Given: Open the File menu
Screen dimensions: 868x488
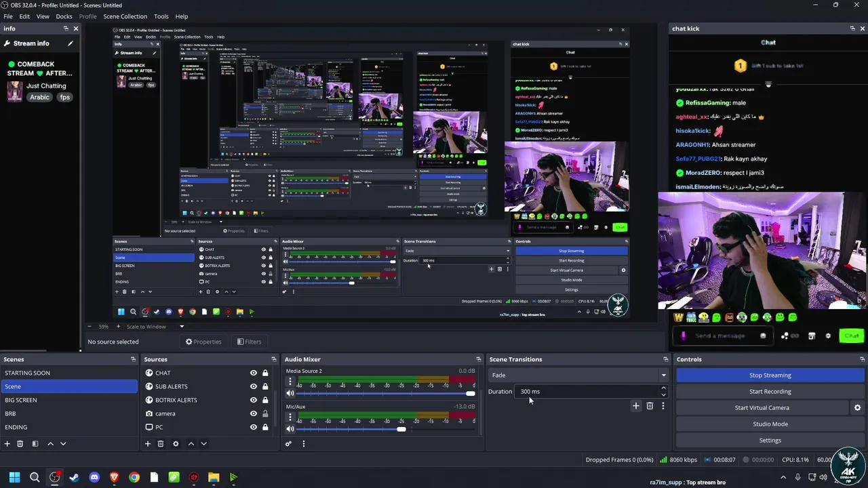Looking at the screenshot, I should click(x=8, y=16).
